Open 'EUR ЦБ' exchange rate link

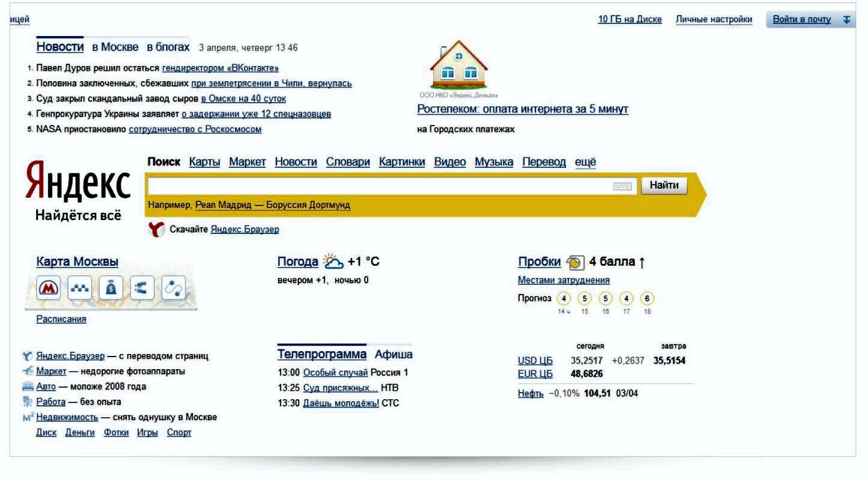pos(535,375)
